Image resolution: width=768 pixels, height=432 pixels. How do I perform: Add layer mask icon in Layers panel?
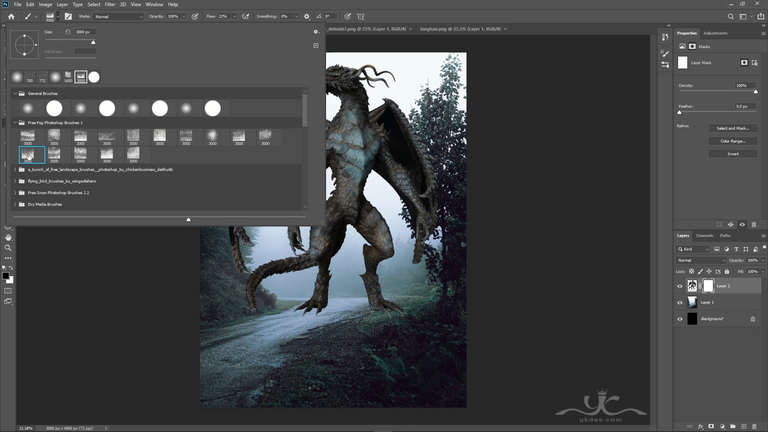tap(711, 427)
